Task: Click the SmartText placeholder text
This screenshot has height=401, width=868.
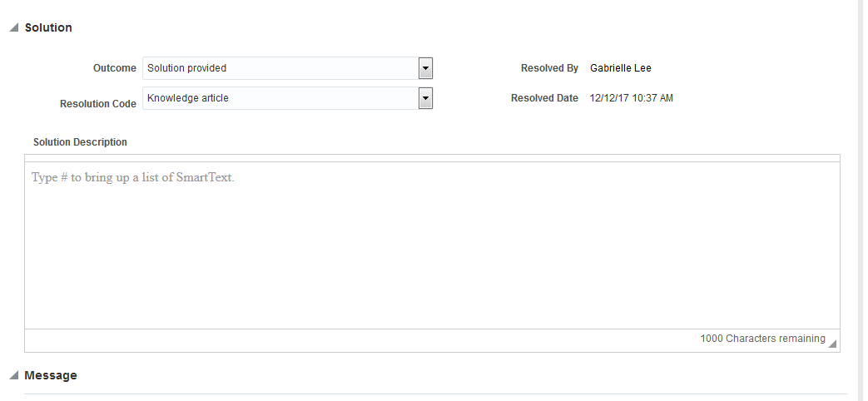Action: pos(133,177)
